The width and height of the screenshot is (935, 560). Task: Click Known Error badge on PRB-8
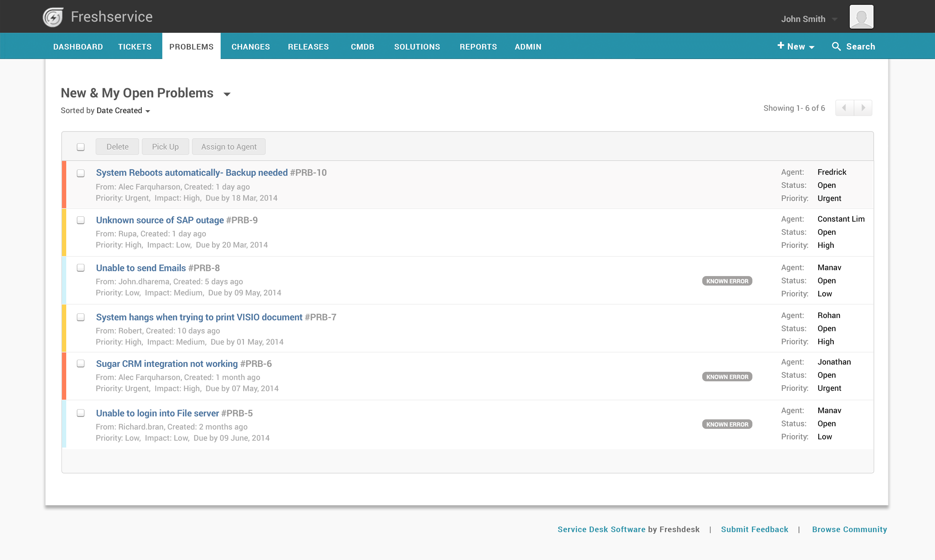coord(727,281)
